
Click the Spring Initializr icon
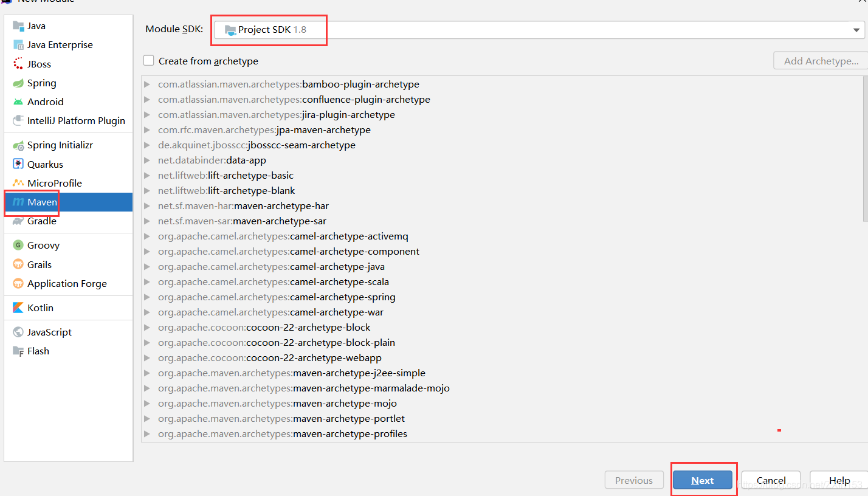click(x=18, y=145)
